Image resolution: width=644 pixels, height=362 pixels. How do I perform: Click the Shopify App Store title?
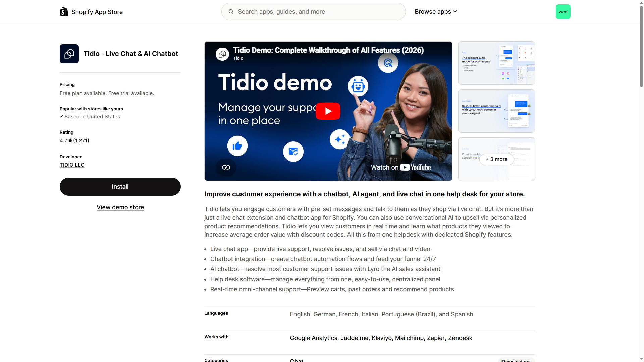click(x=97, y=12)
